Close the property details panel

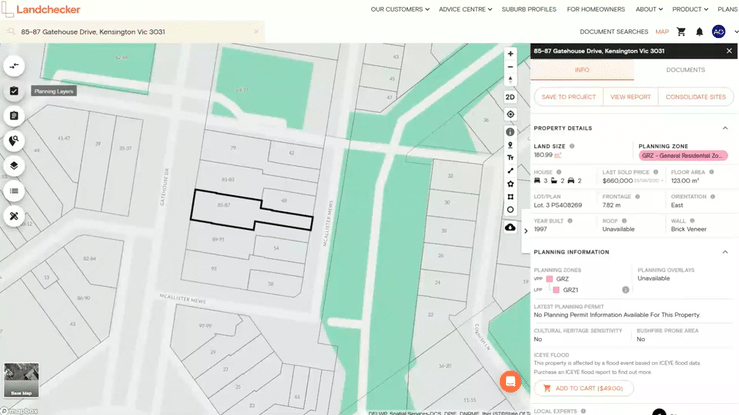729,51
